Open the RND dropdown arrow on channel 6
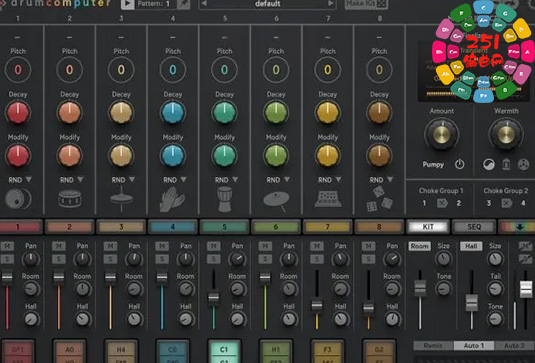Viewport: 535px width, 363px height. click(x=287, y=179)
